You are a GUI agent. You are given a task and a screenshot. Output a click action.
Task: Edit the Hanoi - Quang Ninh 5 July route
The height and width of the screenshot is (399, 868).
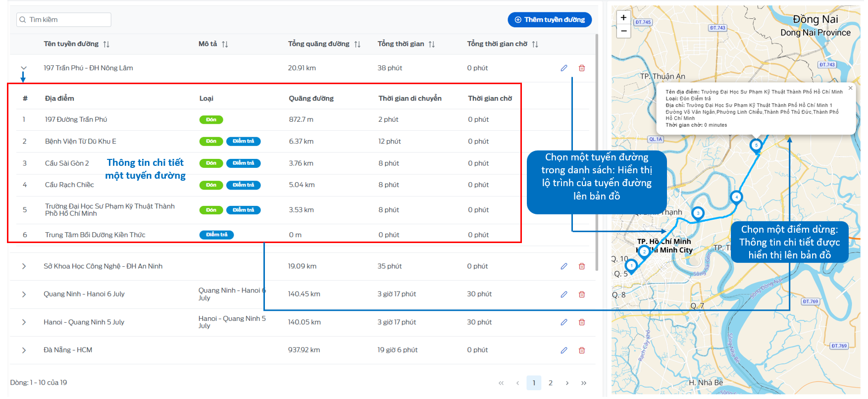coord(564,322)
